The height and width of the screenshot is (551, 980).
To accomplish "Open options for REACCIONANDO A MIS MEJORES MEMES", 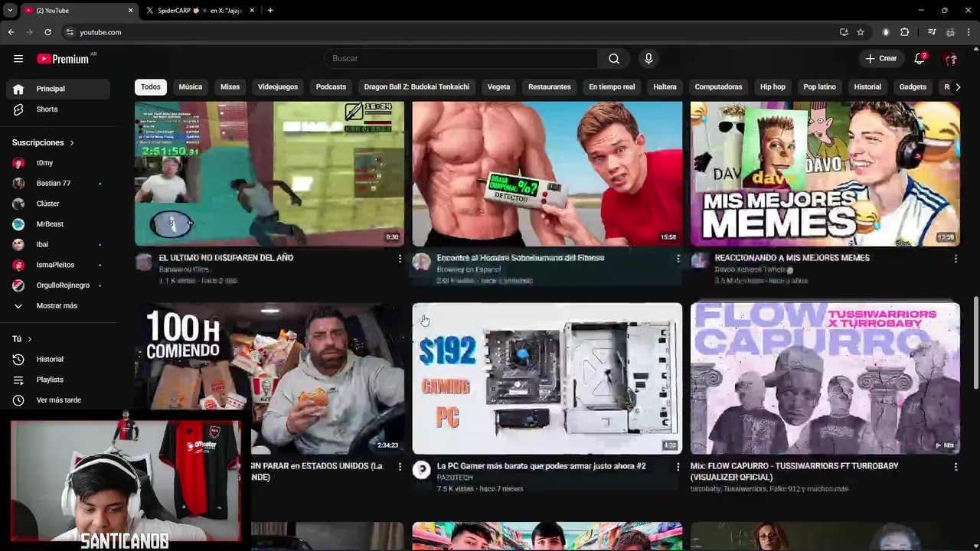I will pos(955,259).
